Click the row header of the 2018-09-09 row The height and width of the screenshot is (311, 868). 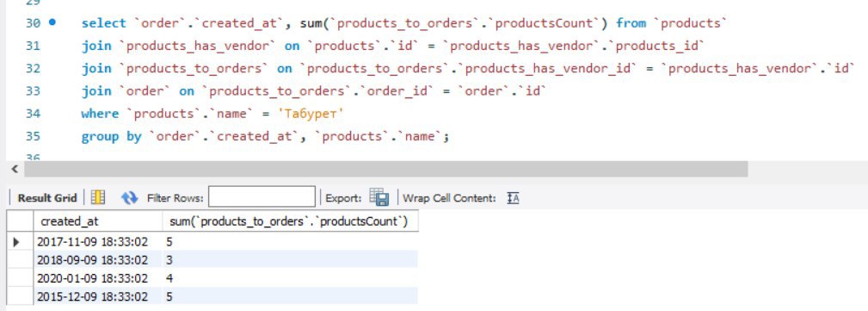coord(20,260)
